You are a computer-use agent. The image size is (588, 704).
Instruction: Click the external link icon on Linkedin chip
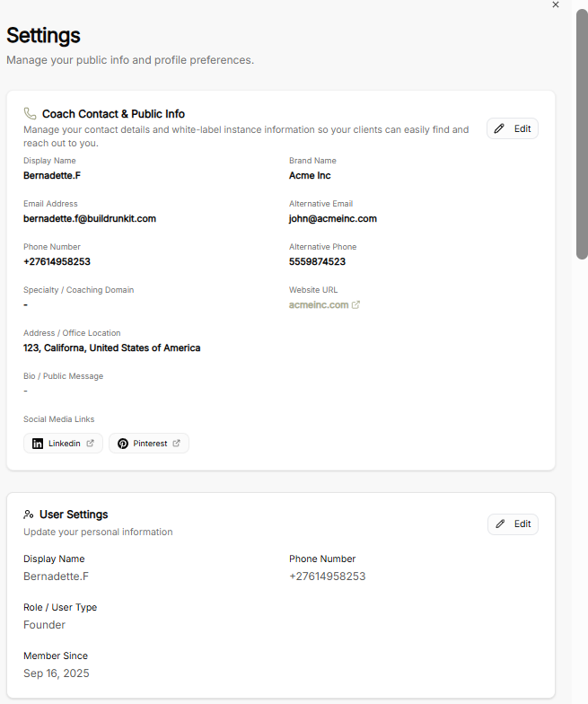90,444
